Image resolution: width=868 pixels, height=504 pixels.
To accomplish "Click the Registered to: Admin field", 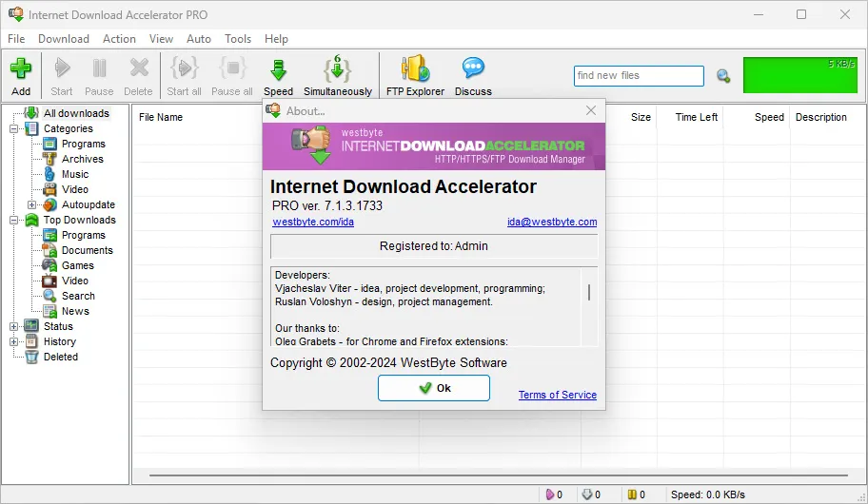I will pos(434,246).
